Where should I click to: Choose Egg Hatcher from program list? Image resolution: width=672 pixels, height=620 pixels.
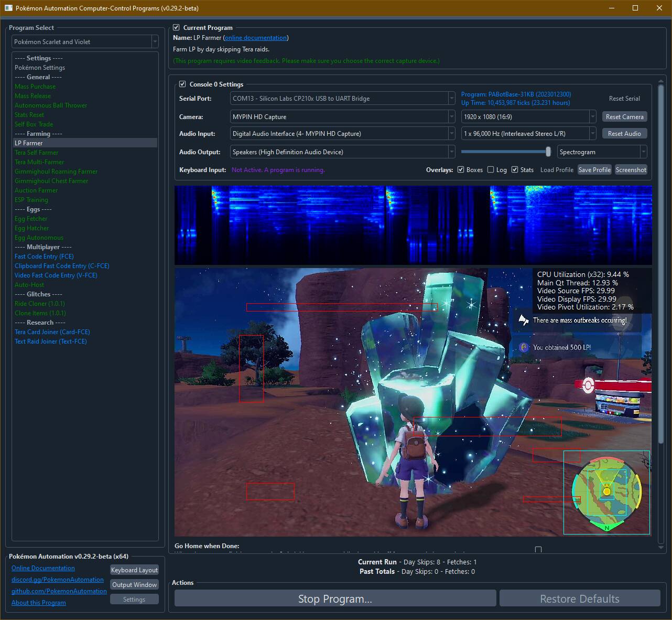(32, 228)
